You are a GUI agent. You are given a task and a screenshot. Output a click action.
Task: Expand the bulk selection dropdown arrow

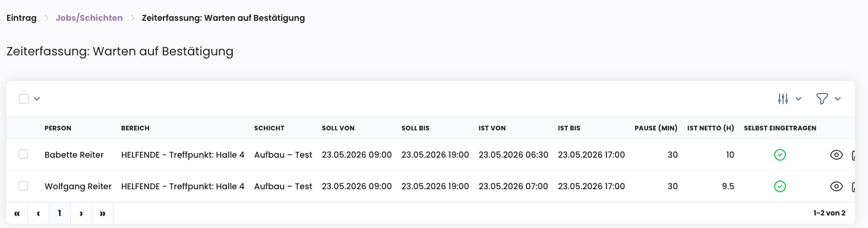coord(37,99)
